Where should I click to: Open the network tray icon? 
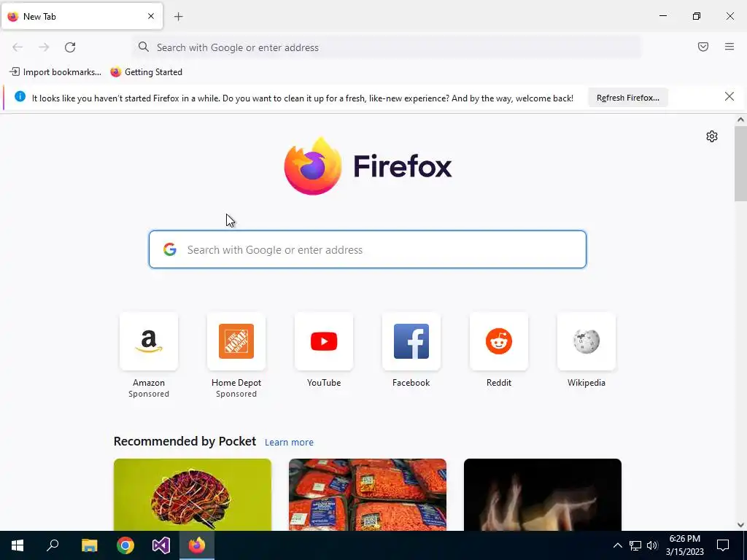(635, 545)
